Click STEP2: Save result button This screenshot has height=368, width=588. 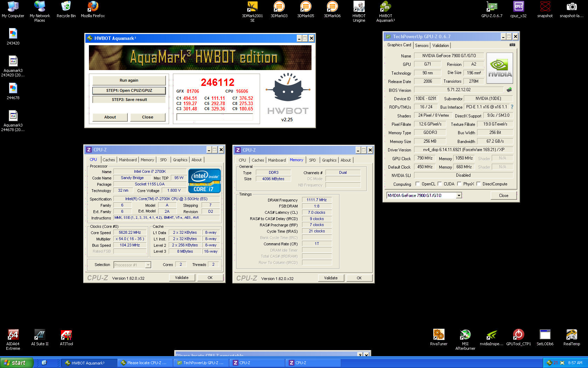(129, 100)
